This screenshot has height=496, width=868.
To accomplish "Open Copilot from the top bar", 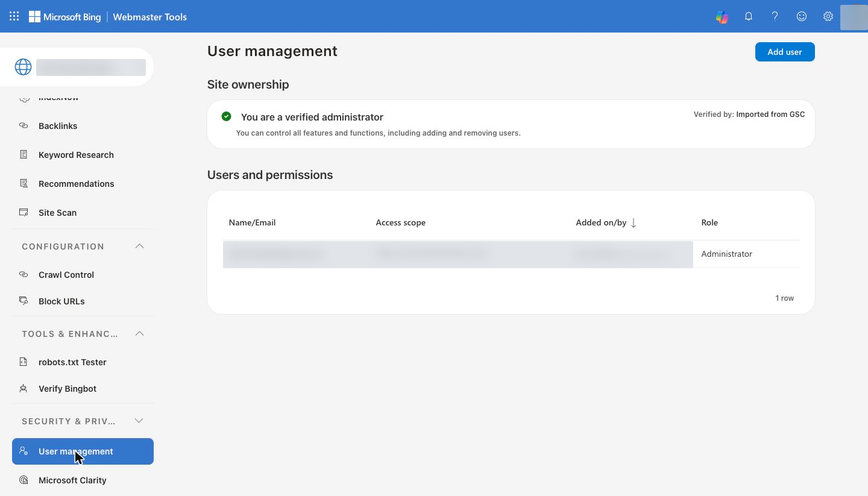I will coord(722,17).
